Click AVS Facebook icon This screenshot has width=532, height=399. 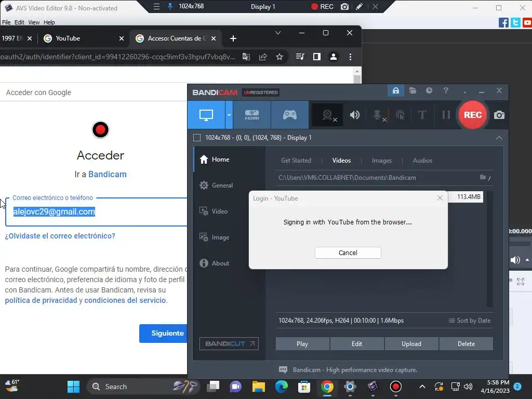pos(503,23)
